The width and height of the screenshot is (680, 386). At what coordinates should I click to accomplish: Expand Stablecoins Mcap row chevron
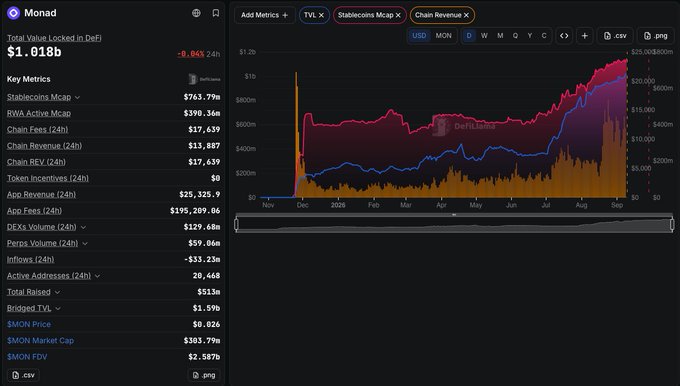[x=77, y=97]
